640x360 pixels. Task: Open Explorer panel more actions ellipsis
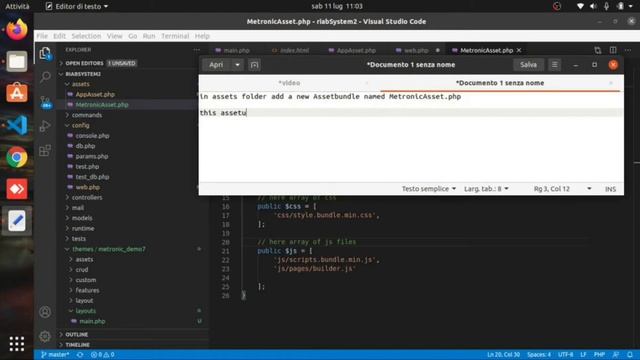(x=197, y=50)
